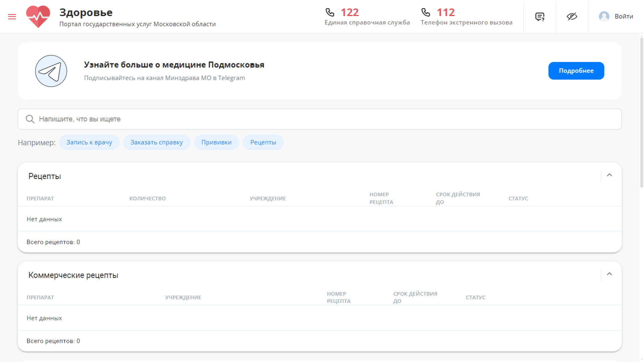Click the phone icon next to 122

330,12
